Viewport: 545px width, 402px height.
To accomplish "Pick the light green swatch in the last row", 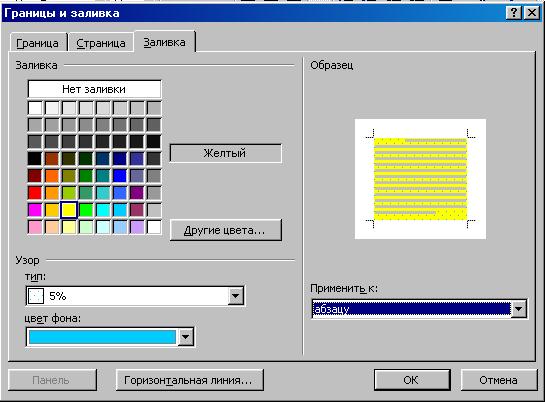I will pyautogui.click(x=86, y=227).
